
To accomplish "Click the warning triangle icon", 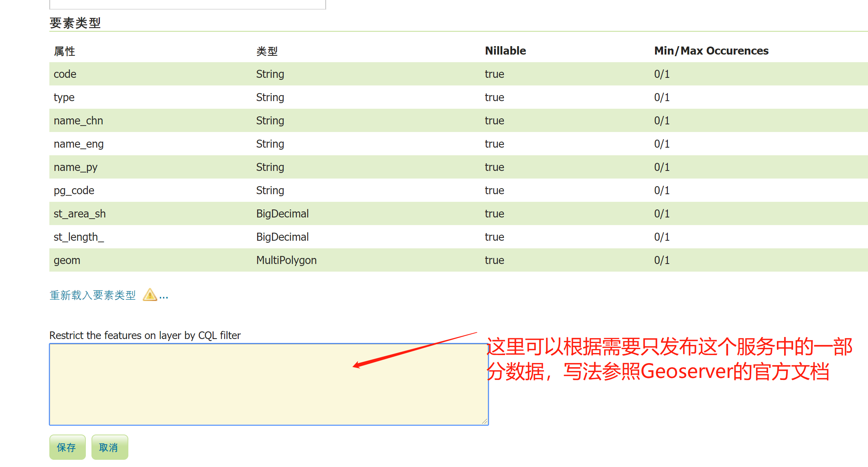I will pos(150,295).
